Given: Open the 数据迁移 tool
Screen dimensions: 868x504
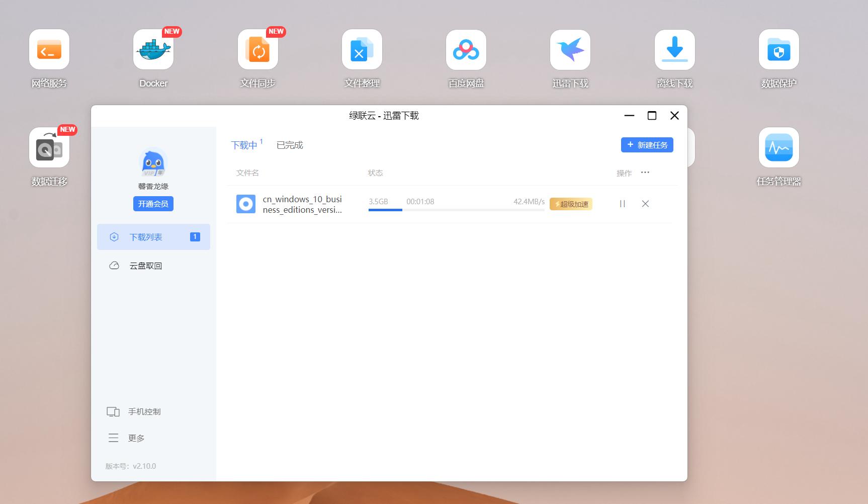Looking at the screenshot, I should [x=49, y=147].
